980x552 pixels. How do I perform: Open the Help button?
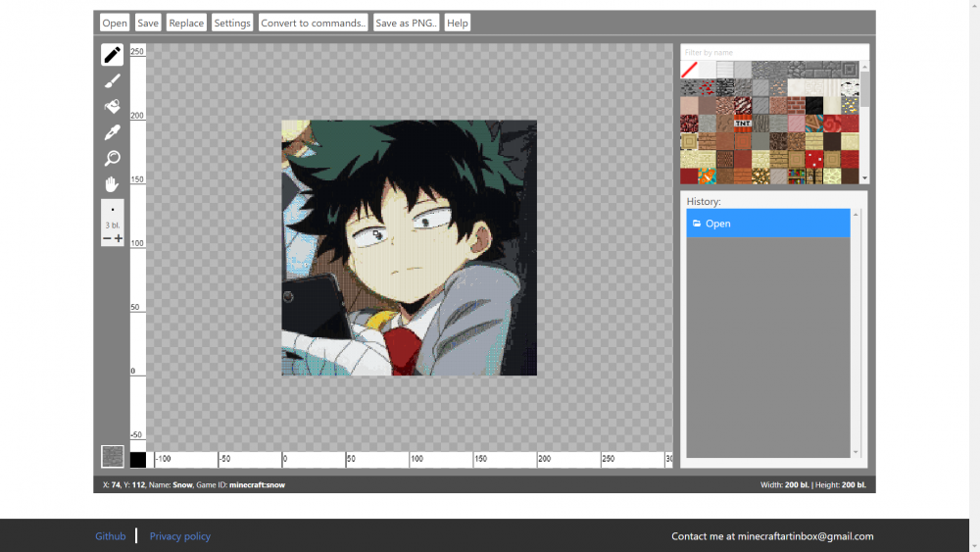point(458,23)
